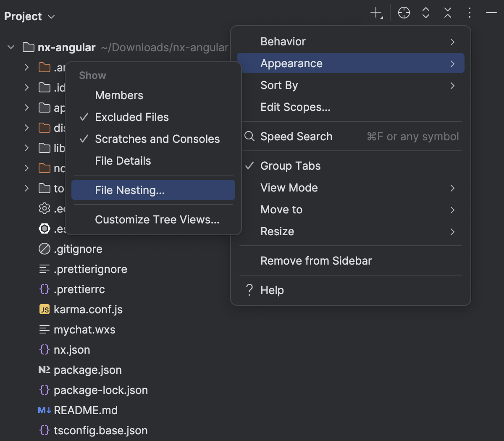504x441 pixels.
Task: Expand the Sort By submenu
Action: click(279, 85)
